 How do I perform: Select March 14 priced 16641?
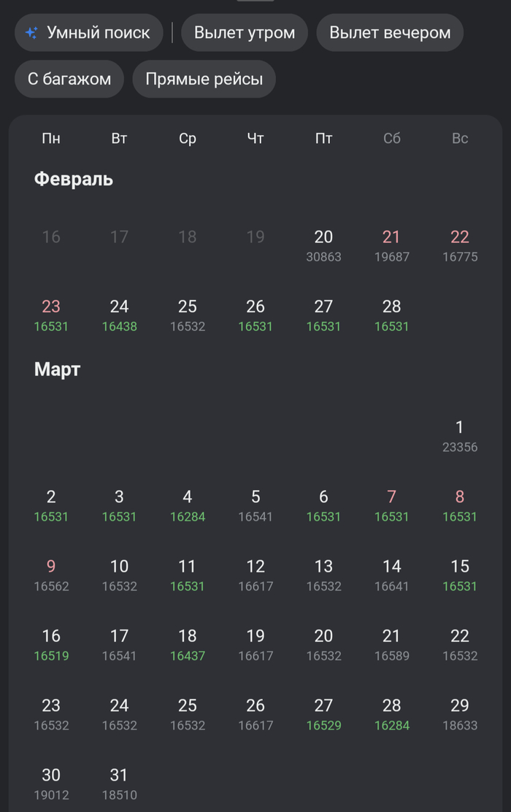coord(392,575)
